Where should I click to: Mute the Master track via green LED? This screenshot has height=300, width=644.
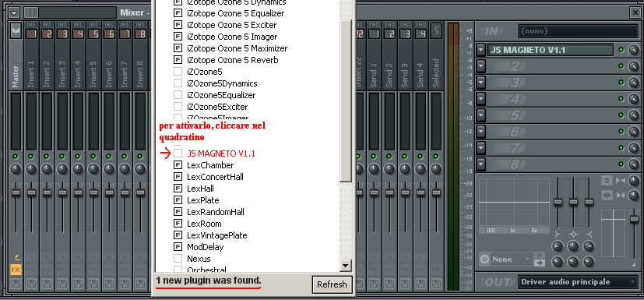(x=16, y=157)
